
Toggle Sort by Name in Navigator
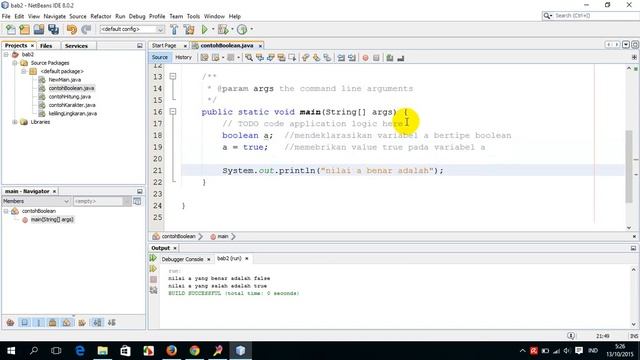(x=97, y=322)
